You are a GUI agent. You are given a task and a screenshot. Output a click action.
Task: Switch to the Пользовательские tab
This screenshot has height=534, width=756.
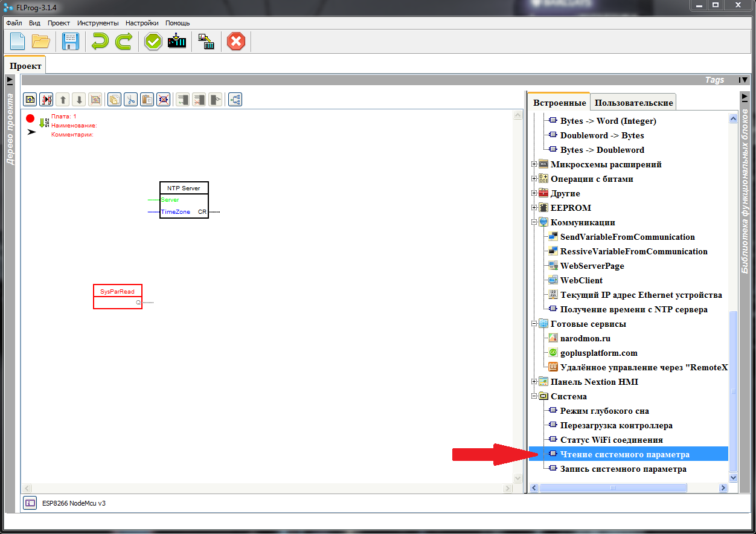633,103
